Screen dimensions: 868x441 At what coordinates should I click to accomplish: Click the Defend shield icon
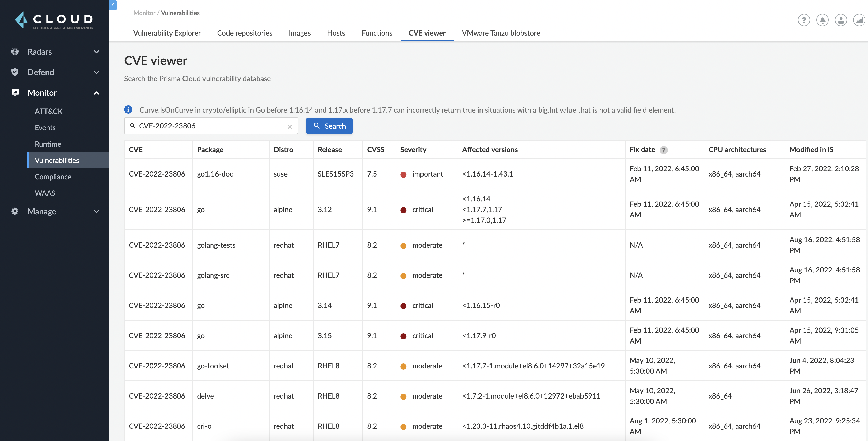pyautogui.click(x=15, y=72)
